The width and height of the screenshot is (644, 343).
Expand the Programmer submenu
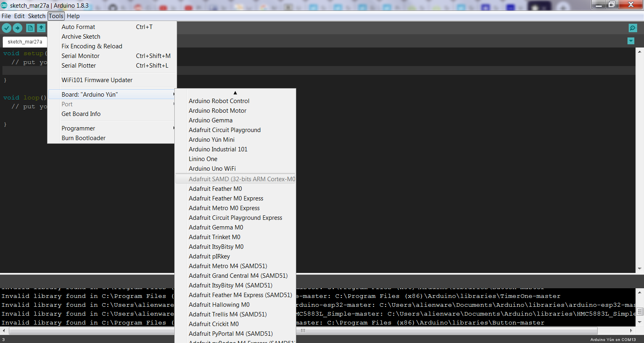(x=112, y=128)
